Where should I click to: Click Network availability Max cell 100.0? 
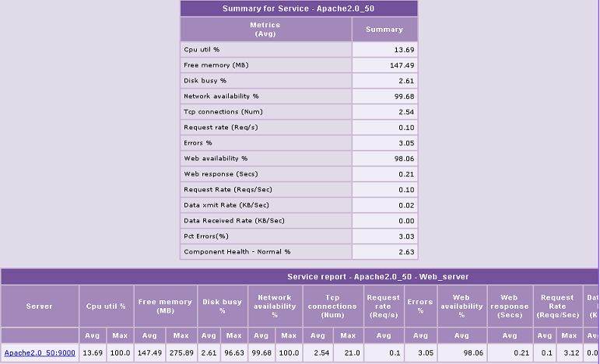289,353
